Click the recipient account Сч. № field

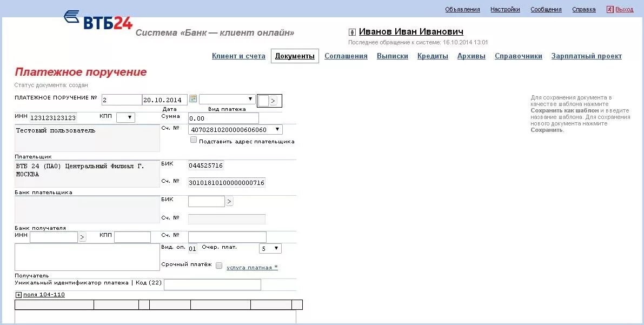click(227, 237)
